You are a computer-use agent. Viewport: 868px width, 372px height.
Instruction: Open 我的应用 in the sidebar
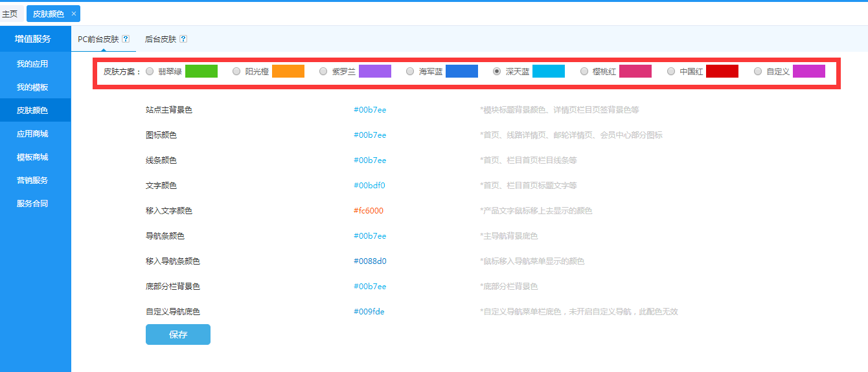[32, 64]
